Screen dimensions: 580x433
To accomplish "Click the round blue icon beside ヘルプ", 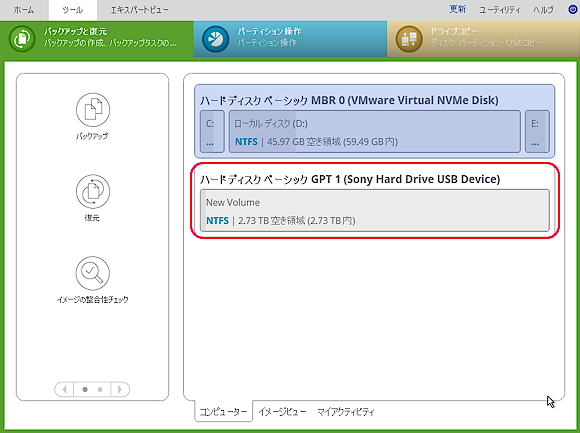I will tap(573, 9).
